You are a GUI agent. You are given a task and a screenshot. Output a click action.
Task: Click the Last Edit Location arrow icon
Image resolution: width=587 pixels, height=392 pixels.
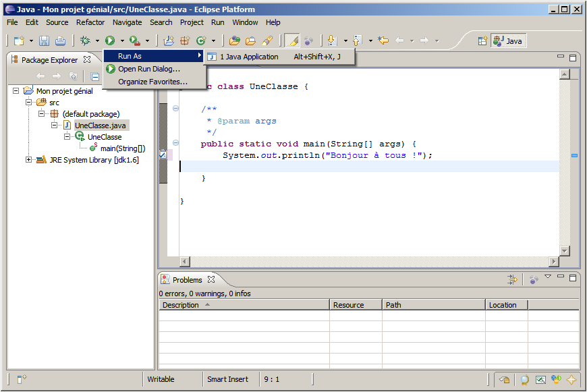click(383, 41)
